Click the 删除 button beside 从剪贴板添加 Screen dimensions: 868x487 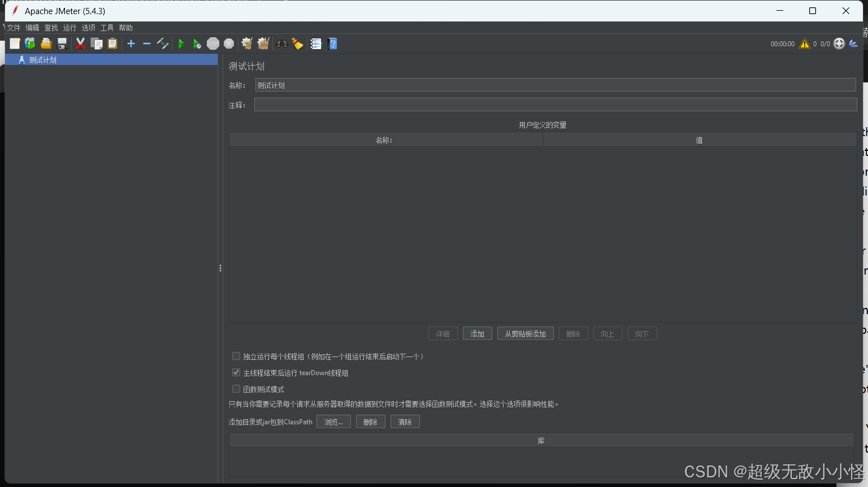[x=574, y=334]
